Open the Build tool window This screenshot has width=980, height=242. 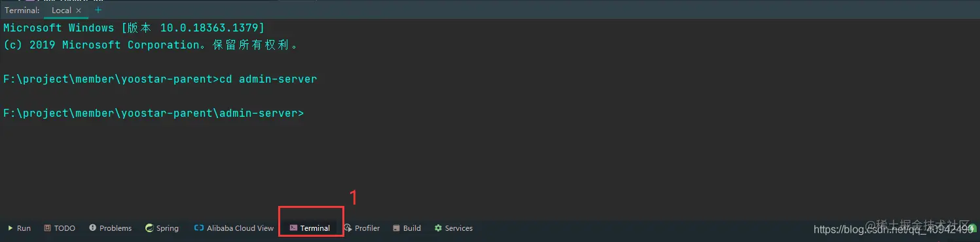tap(407, 228)
